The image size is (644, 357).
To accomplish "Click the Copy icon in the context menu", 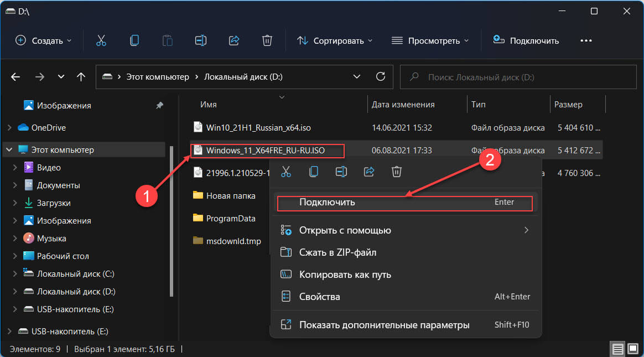I will tap(313, 172).
